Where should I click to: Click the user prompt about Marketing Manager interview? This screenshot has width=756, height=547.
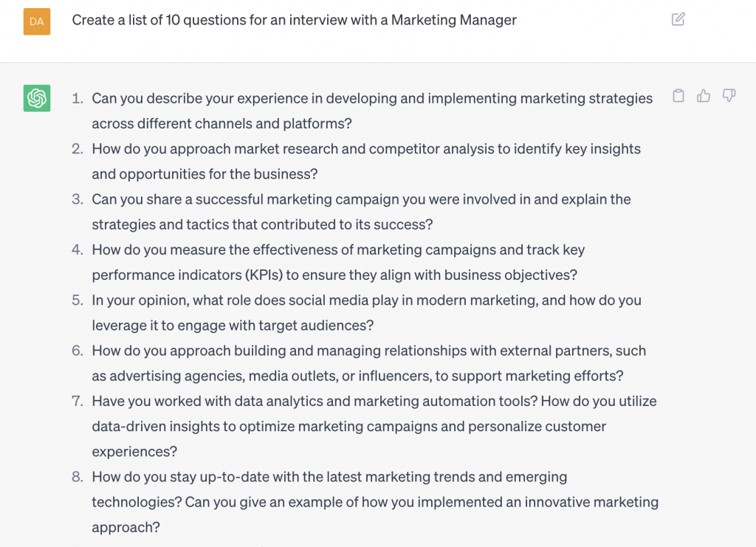click(294, 21)
